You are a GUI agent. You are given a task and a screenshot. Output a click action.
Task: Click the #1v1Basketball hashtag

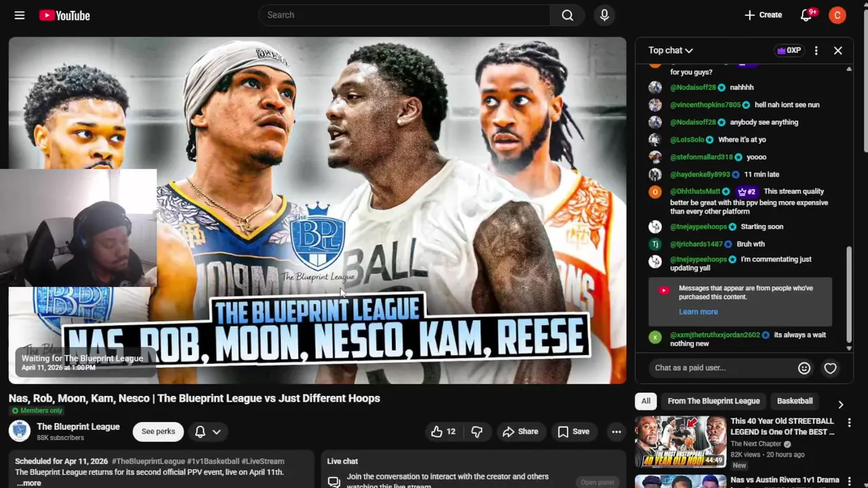(214, 462)
